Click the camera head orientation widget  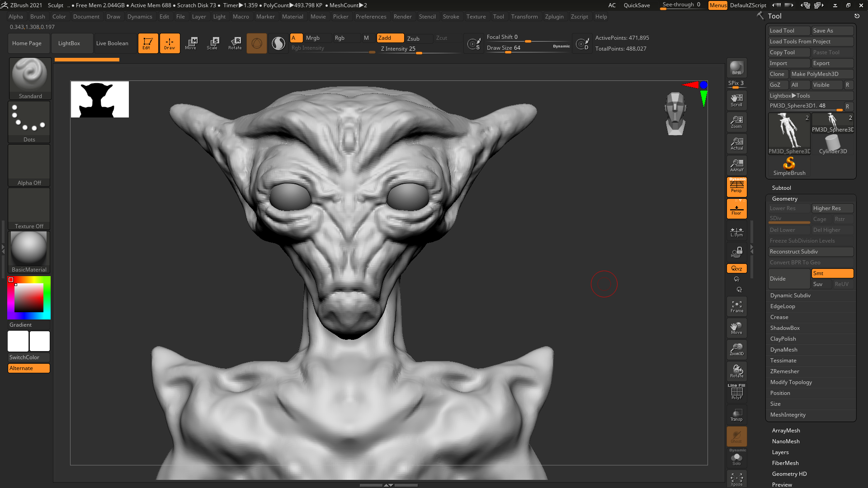point(675,113)
